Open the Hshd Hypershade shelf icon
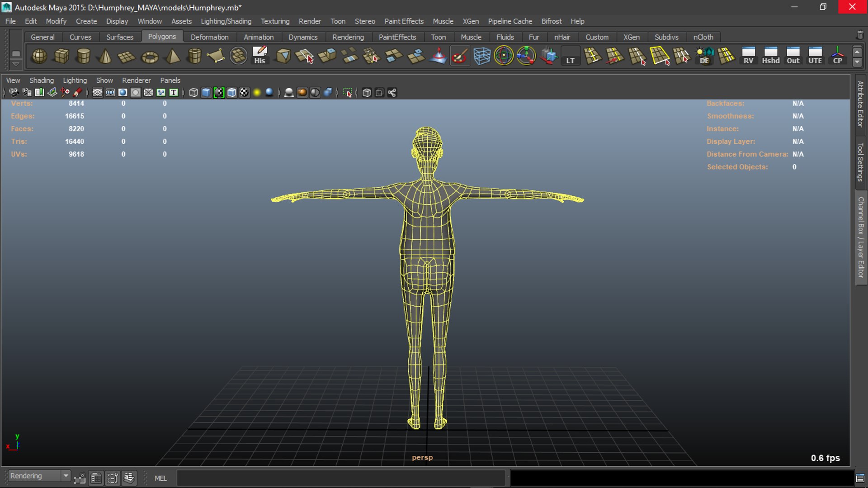The width and height of the screenshot is (868, 488). [771, 56]
